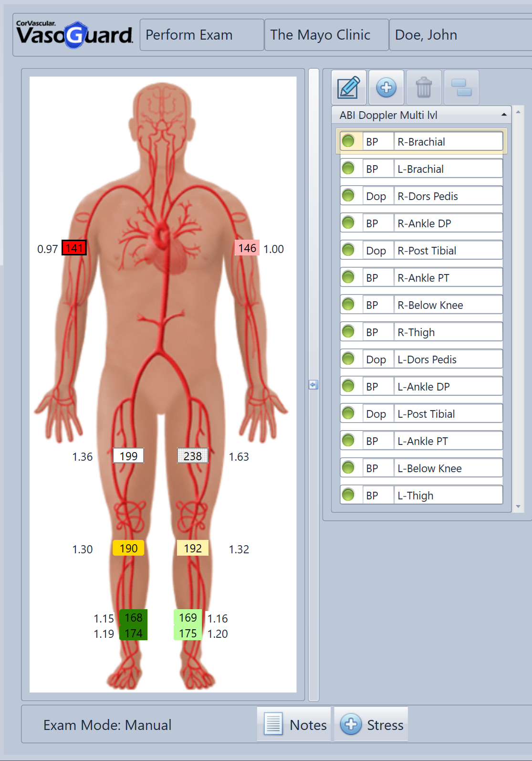532x761 pixels.
Task: Click the red 141 right brachial value
Action: tap(74, 248)
